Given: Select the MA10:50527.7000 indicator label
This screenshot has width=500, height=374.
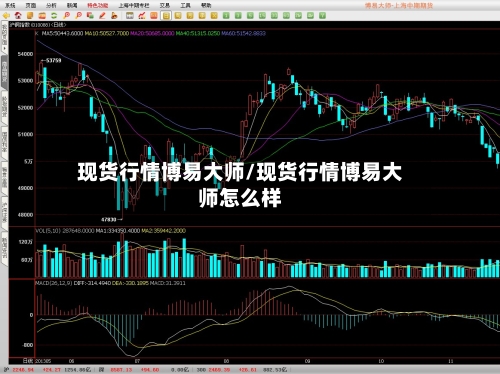Looking at the screenshot, I should point(107,33).
